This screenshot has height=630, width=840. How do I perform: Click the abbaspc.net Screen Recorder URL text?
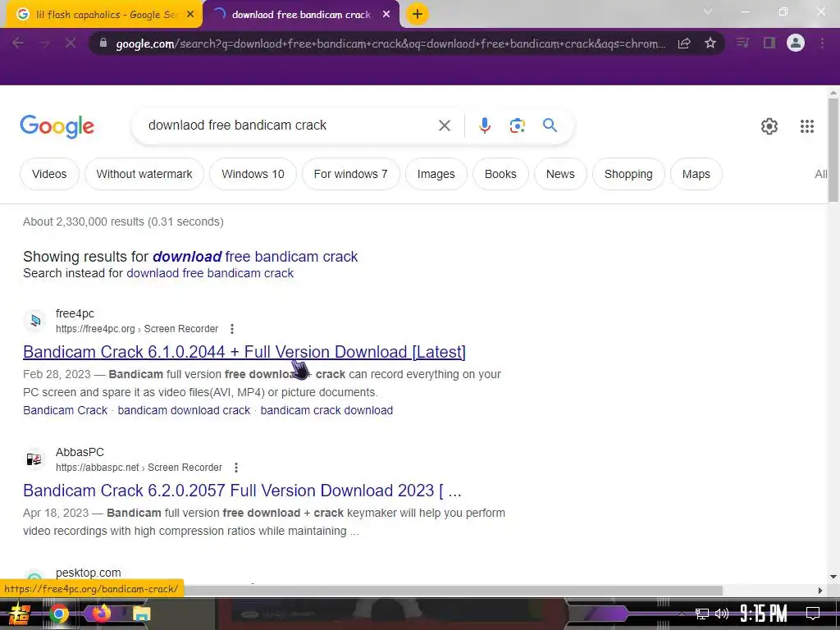click(139, 468)
